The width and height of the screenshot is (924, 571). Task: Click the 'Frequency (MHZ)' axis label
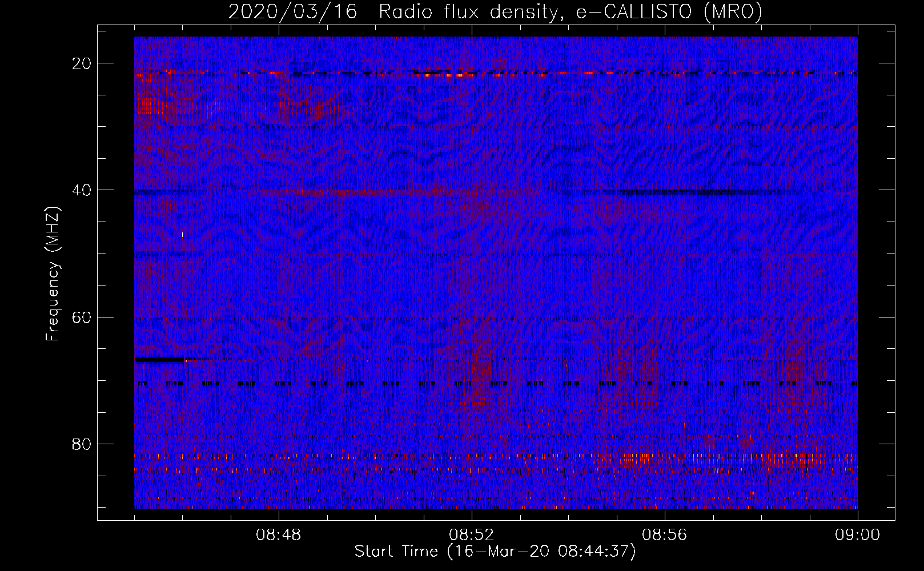(x=53, y=274)
